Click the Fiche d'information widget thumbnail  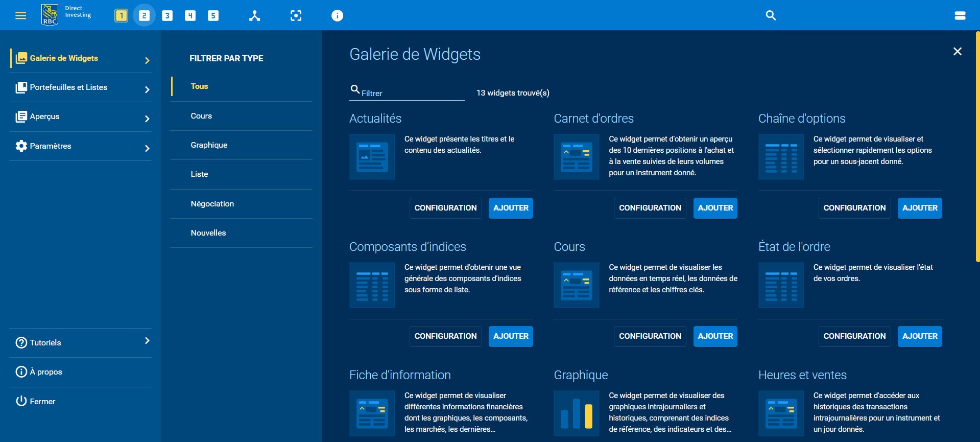tap(372, 413)
